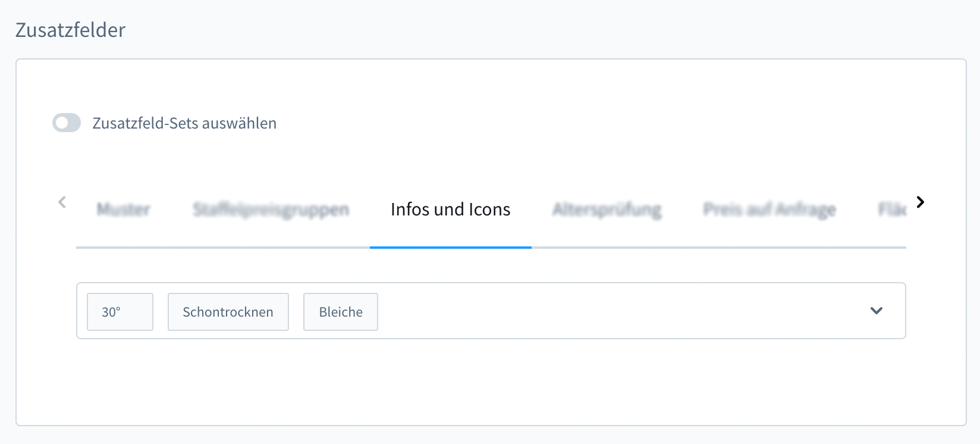Open the Muster tab

pos(123,210)
